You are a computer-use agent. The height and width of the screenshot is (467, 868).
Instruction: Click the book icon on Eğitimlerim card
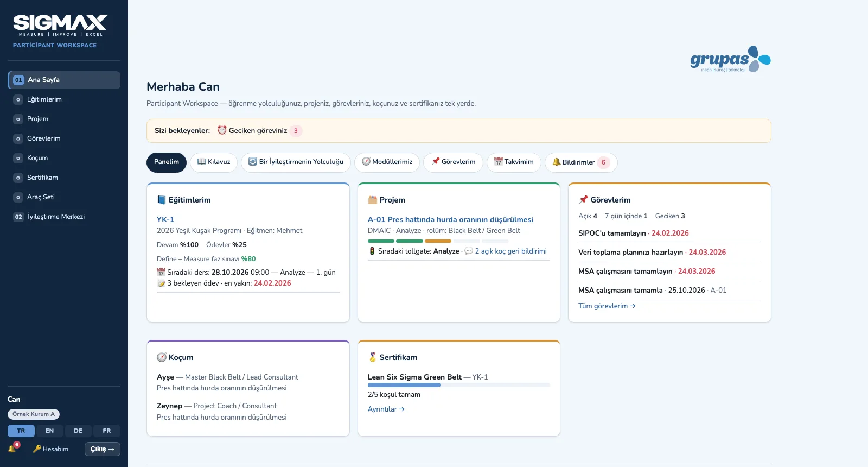[161, 200]
